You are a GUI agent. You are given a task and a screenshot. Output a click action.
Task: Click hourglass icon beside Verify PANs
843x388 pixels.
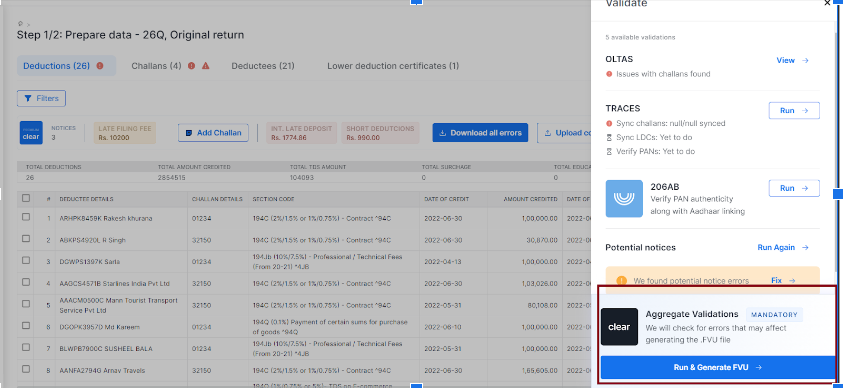(x=609, y=152)
